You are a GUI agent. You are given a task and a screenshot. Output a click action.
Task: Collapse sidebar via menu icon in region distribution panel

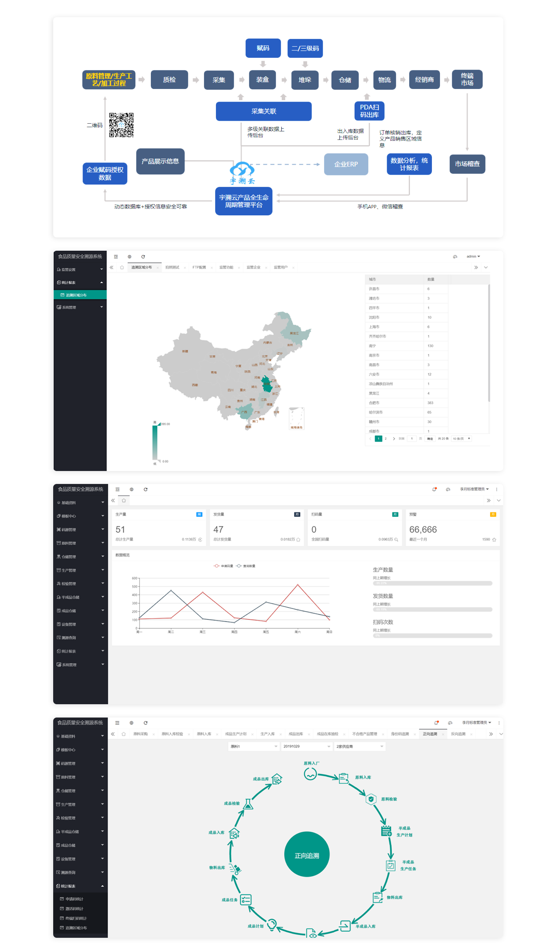[116, 257]
